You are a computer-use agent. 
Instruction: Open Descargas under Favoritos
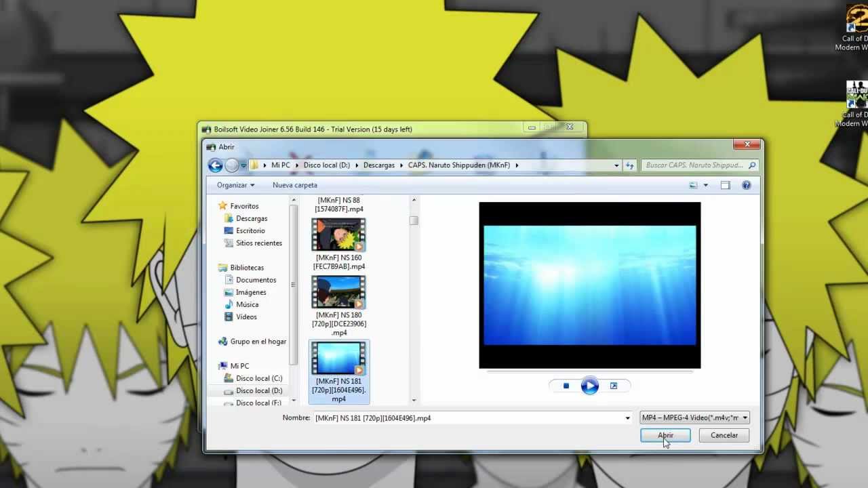252,218
